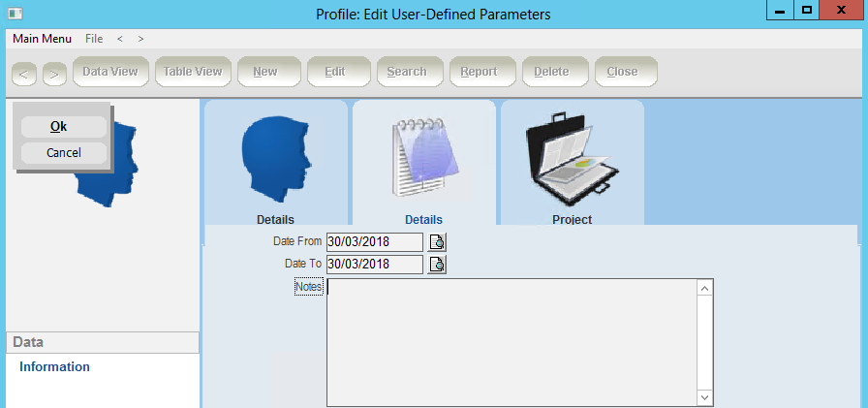This screenshot has width=868, height=408.
Task: Click the Search toolbar button
Action: click(x=407, y=72)
